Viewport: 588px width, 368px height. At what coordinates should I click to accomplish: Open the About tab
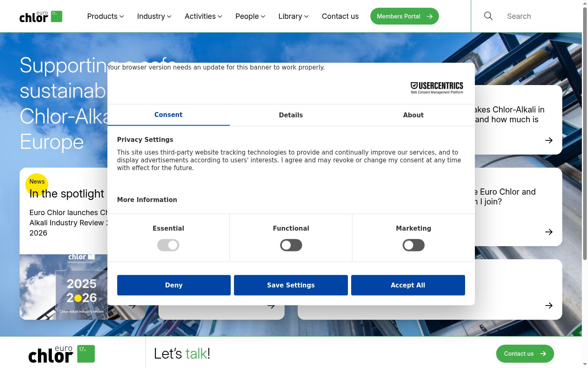coord(413,115)
